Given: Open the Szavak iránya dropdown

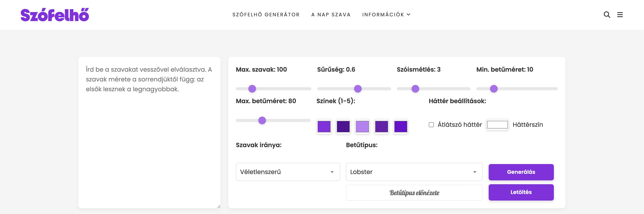Looking at the screenshot, I should [288, 172].
